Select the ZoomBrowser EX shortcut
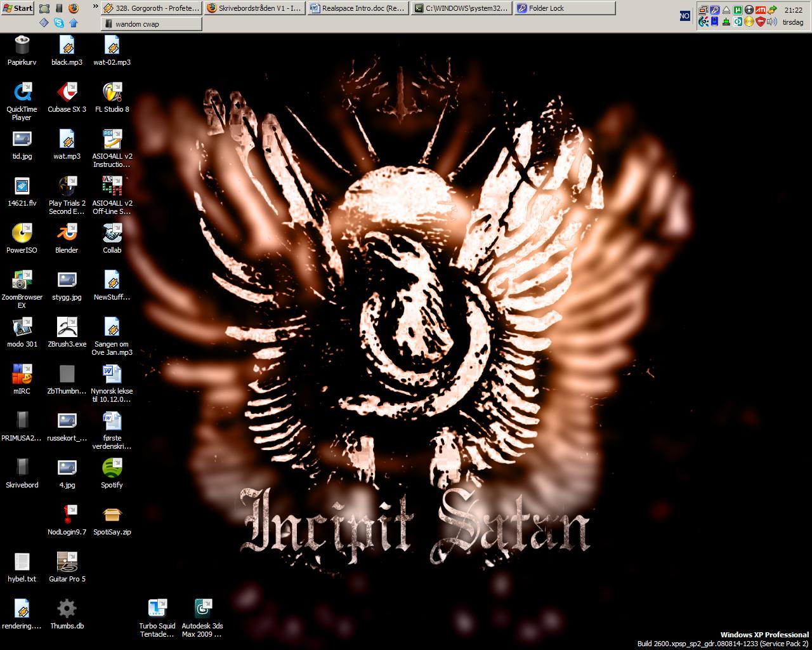 tap(22, 289)
